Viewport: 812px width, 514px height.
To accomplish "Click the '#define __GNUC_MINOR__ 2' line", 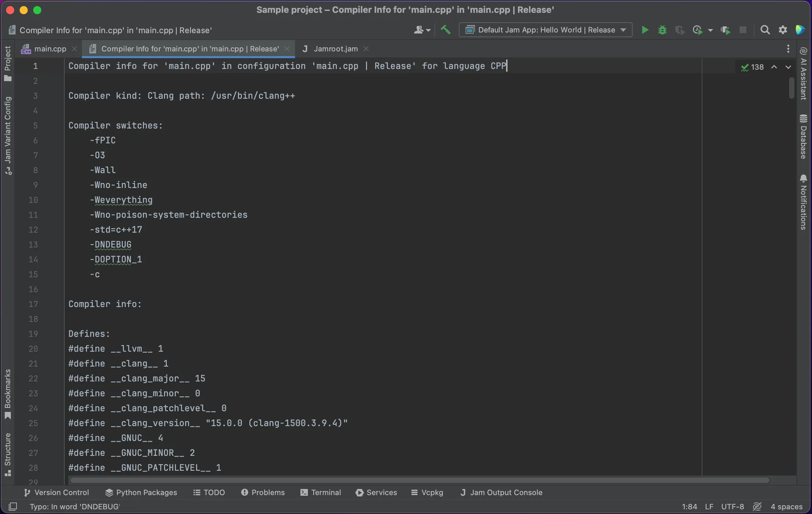I will (131, 453).
